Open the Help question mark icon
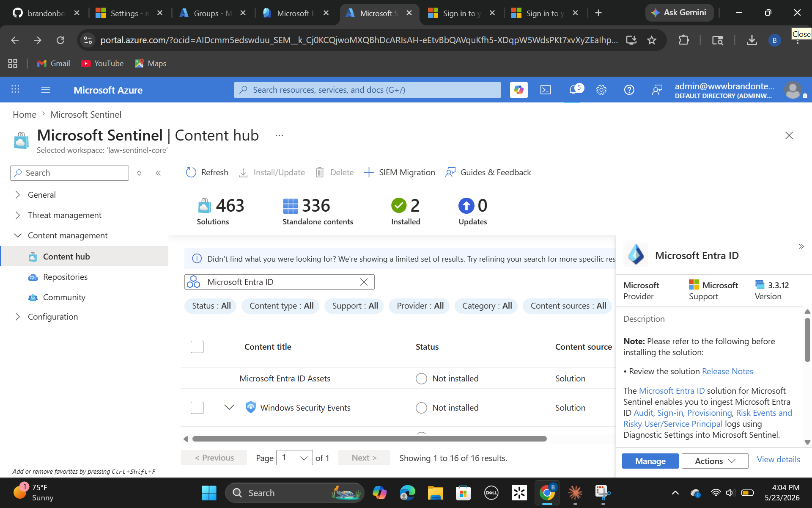Image resolution: width=812 pixels, height=508 pixels. click(629, 90)
